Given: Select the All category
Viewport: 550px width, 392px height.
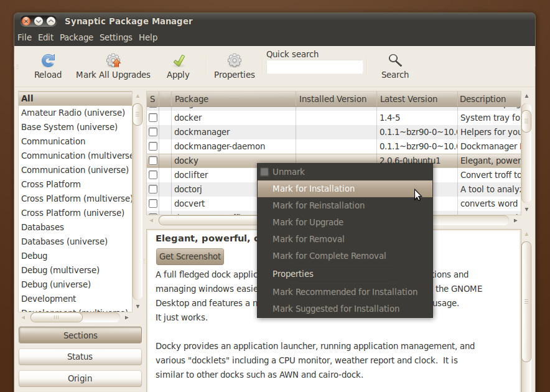Looking at the screenshot, I should (x=75, y=98).
